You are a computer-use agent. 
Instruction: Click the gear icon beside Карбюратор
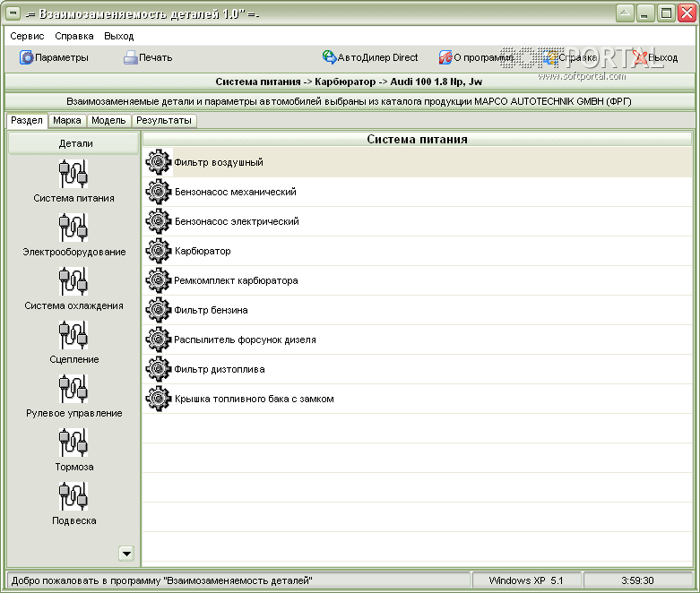tap(159, 251)
